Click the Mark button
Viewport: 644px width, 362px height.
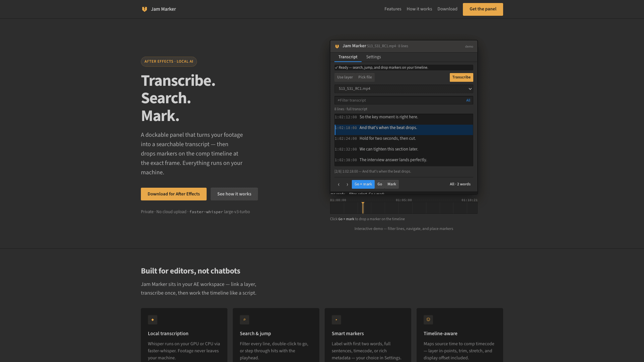click(x=392, y=184)
